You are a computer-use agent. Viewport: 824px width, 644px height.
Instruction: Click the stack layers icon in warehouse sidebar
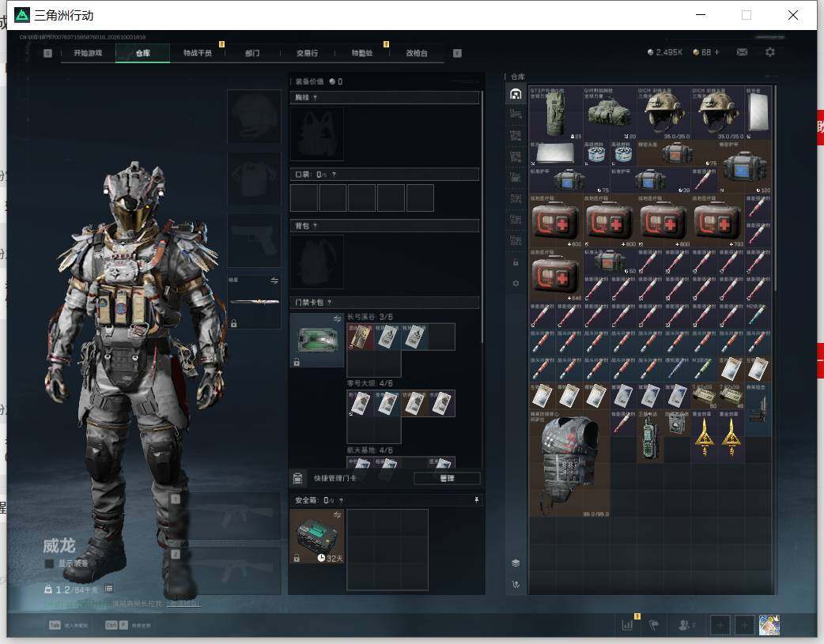coord(516,563)
